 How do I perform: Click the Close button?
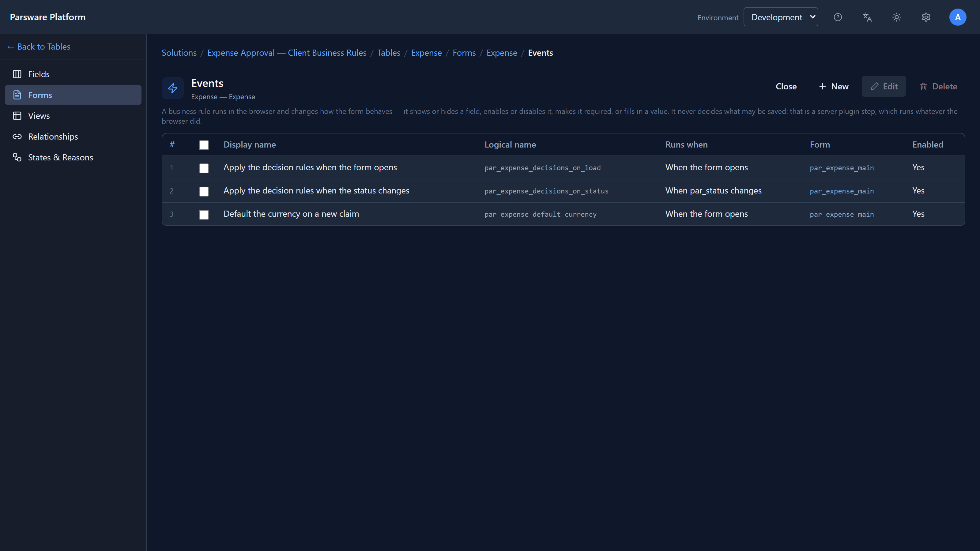(x=786, y=86)
